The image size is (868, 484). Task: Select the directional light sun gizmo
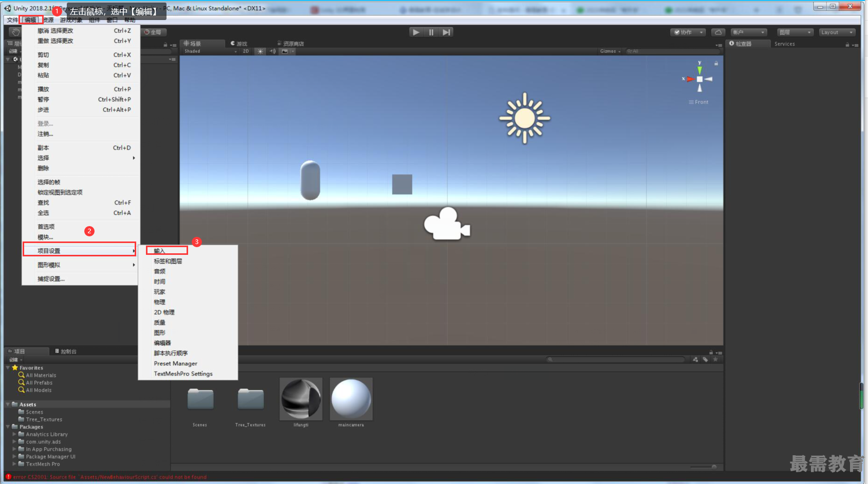click(525, 118)
